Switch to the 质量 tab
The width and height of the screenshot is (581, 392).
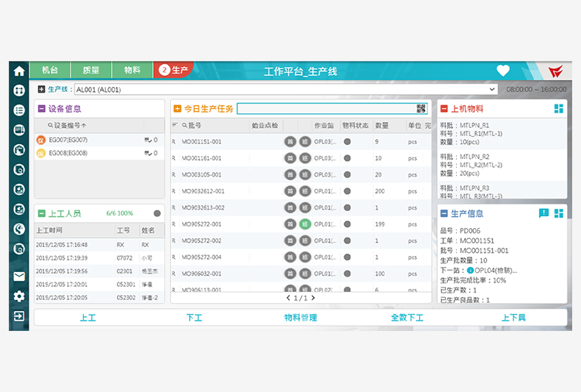pyautogui.click(x=90, y=70)
